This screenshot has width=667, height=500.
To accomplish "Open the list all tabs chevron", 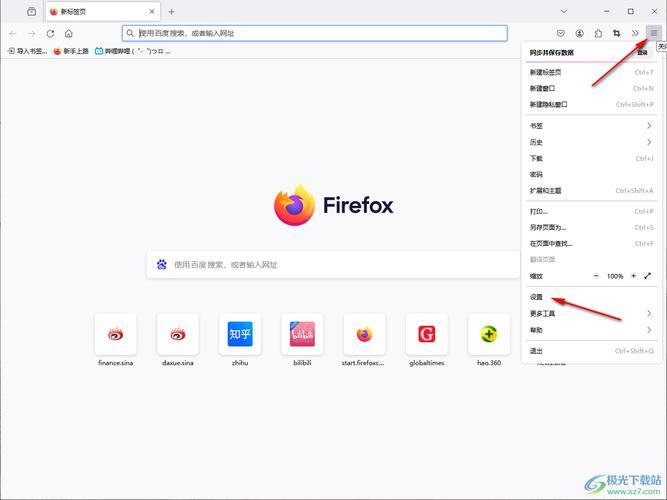I will tap(564, 11).
